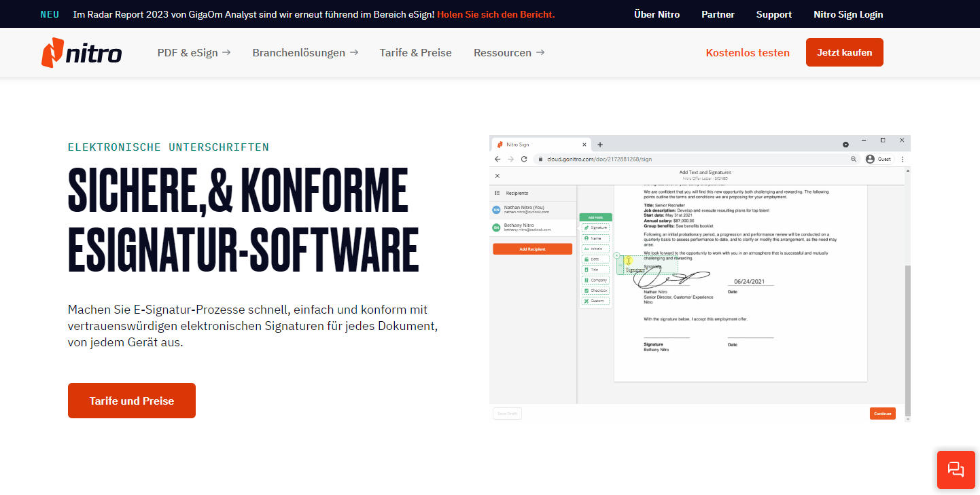Click Nathan Nitro's avatar in the recipients list

click(497, 210)
